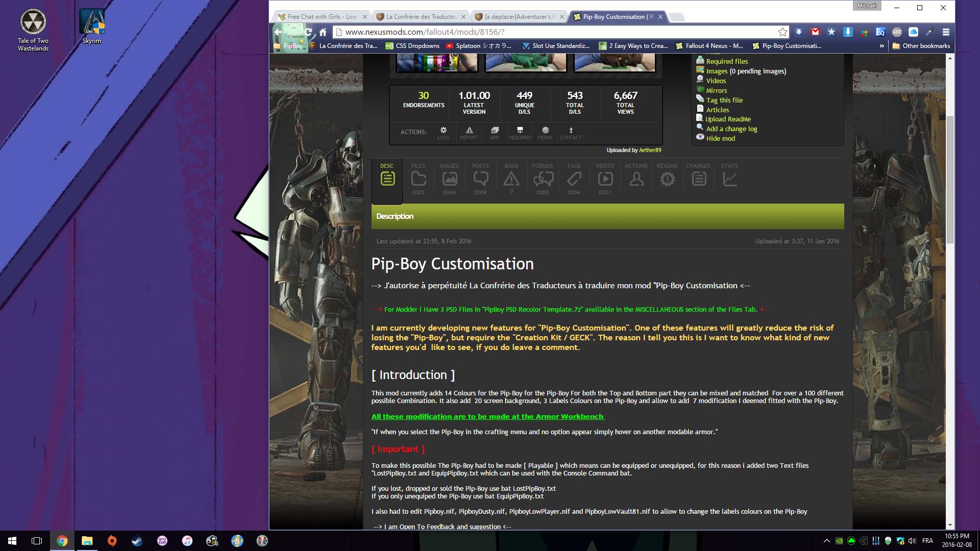Click Armor Workbench green underlined link
The image size is (980, 551).
[x=488, y=416]
